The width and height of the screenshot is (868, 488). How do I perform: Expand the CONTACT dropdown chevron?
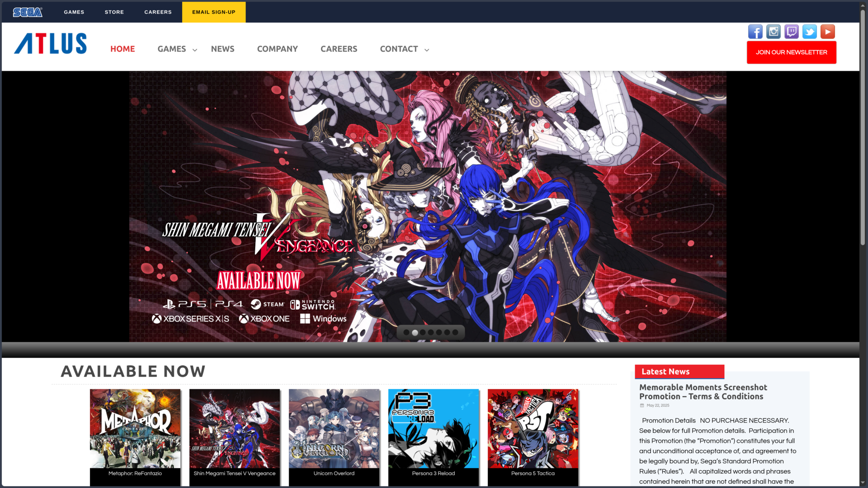427,50
